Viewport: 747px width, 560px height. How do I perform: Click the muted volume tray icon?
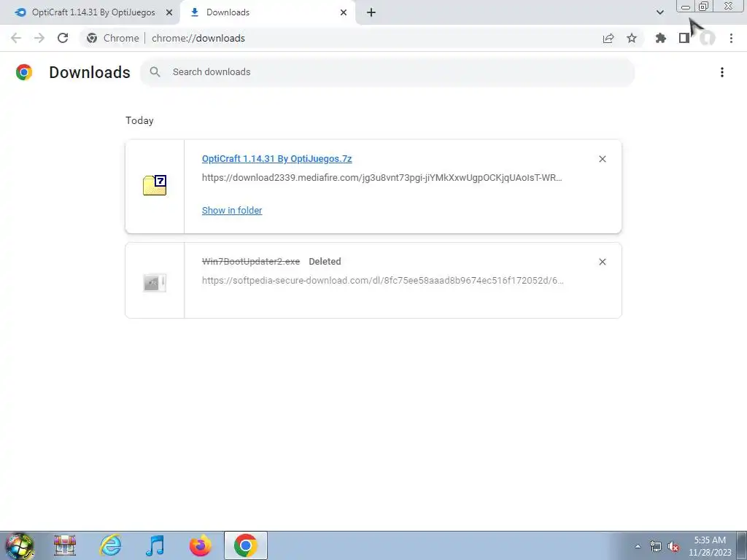pyautogui.click(x=673, y=547)
